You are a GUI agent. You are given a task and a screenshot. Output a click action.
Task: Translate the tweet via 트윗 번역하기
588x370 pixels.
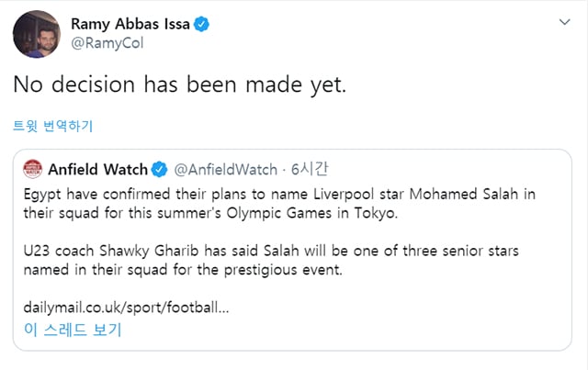coord(52,126)
